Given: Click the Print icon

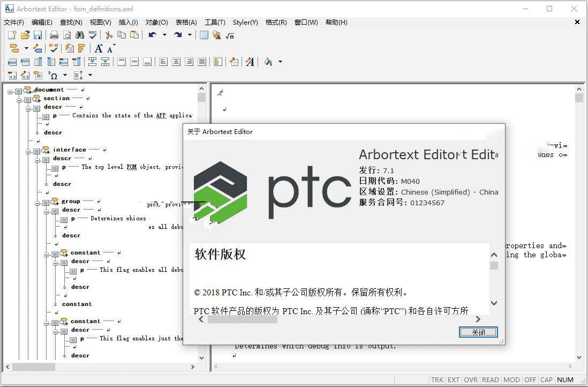Looking at the screenshot, I should pyautogui.click(x=54, y=35).
